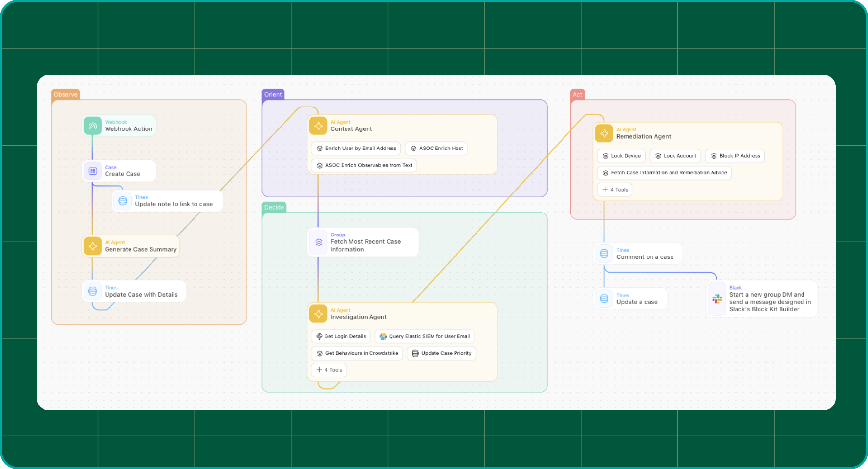Click the Fetch Most Recent Case group icon
Viewport: 868px width, 469px height.
[x=318, y=242]
